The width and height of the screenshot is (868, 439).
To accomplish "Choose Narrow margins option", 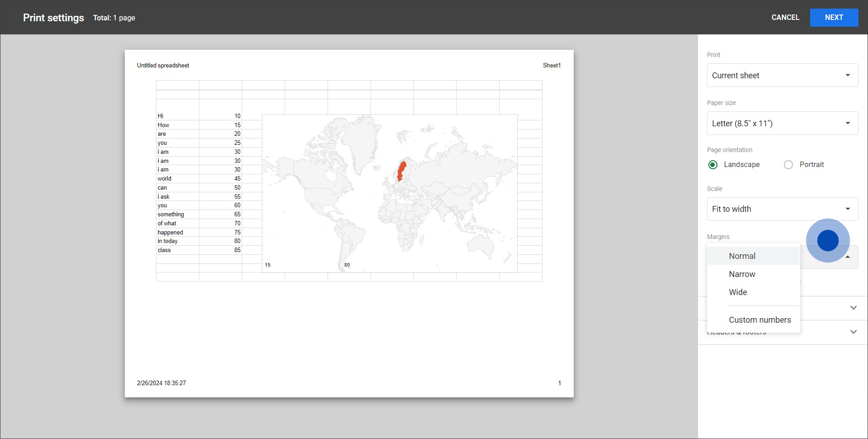I will 742,274.
